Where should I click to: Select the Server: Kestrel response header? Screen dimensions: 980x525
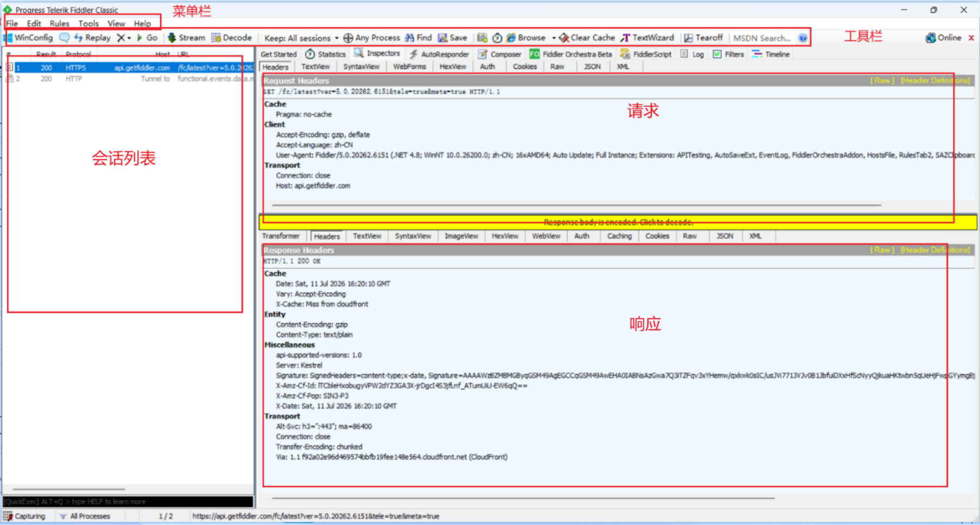(x=299, y=365)
